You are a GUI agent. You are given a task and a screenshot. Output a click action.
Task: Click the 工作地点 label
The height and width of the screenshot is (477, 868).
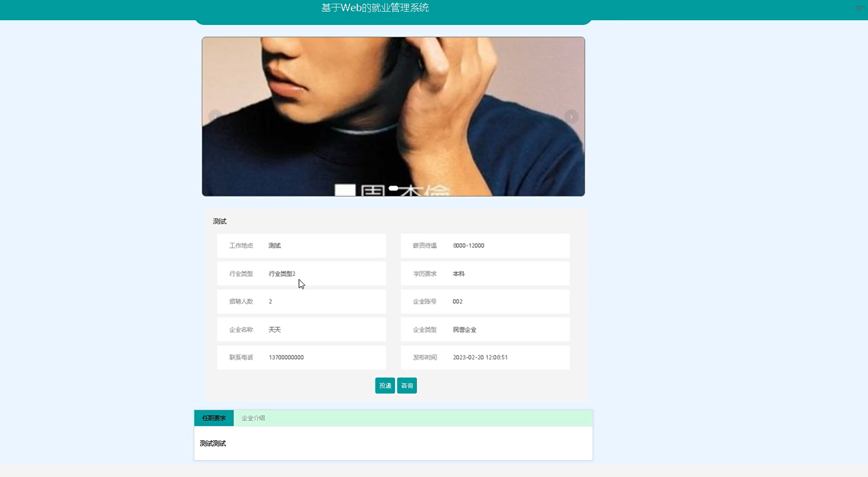[241, 246]
